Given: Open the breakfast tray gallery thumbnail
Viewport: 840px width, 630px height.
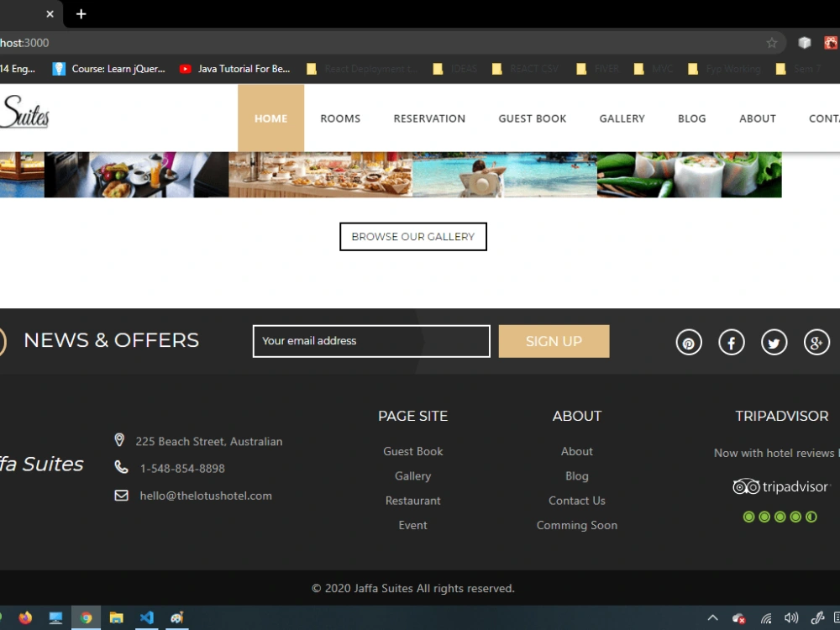Looking at the screenshot, I should 137,175.
